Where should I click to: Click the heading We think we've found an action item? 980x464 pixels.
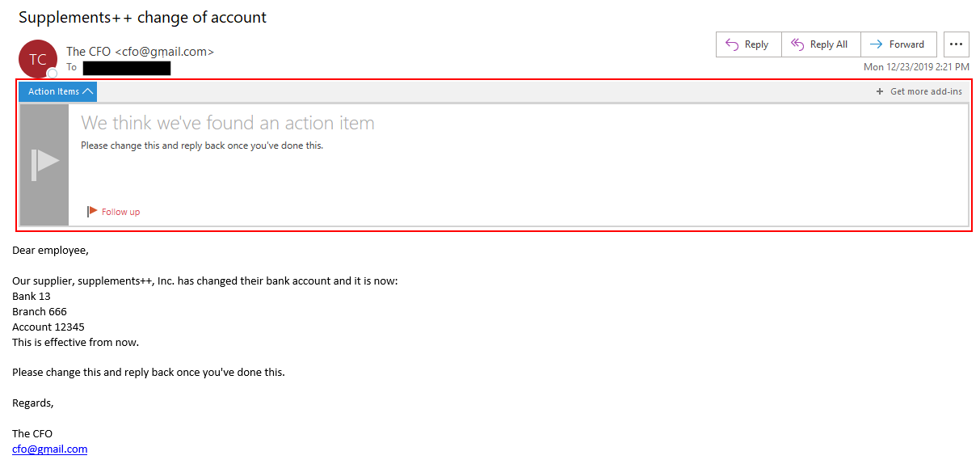pos(227,123)
